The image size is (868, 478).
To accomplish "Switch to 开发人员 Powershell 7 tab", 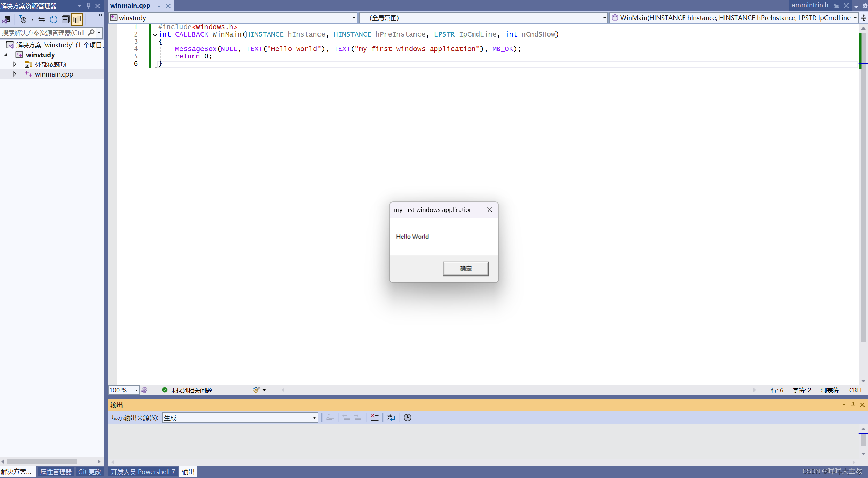I will [x=143, y=472].
